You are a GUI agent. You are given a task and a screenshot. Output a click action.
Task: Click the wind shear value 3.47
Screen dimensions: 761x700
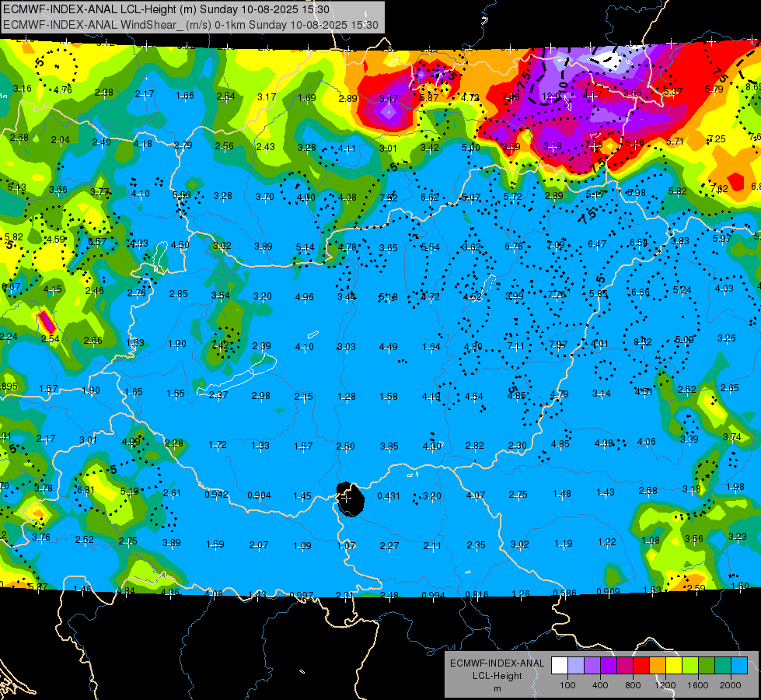[x=389, y=99]
